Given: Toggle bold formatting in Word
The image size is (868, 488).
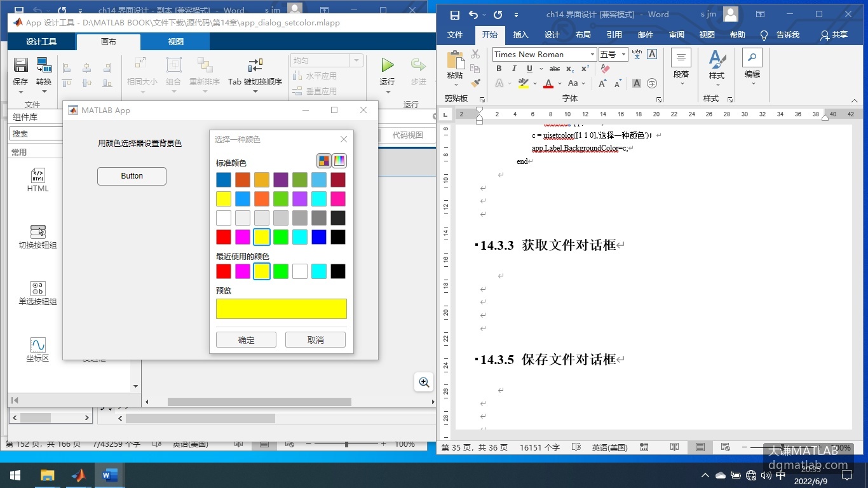Looking at the screenshot, I should [x=499, y=69].
